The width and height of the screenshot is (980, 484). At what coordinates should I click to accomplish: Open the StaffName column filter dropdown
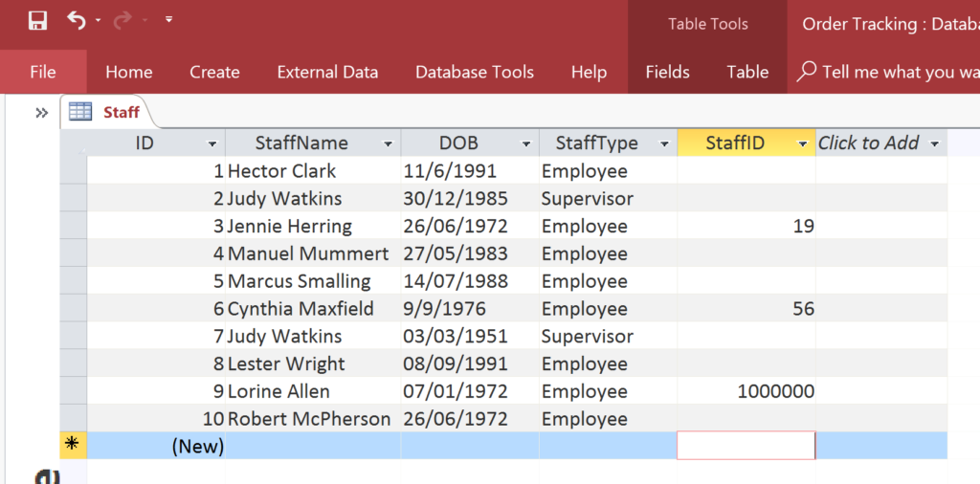pos(389,144)
